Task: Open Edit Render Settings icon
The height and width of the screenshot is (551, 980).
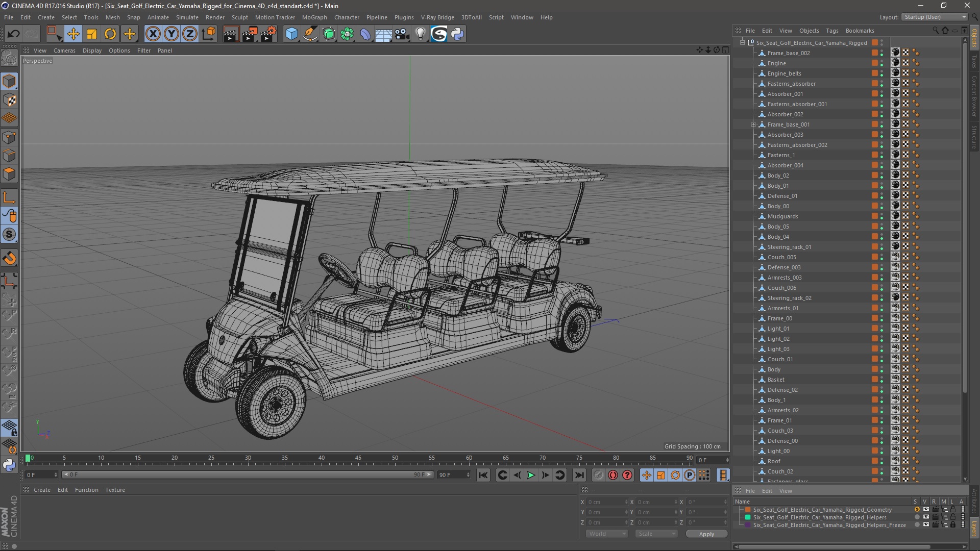Action: pos(268,34)
